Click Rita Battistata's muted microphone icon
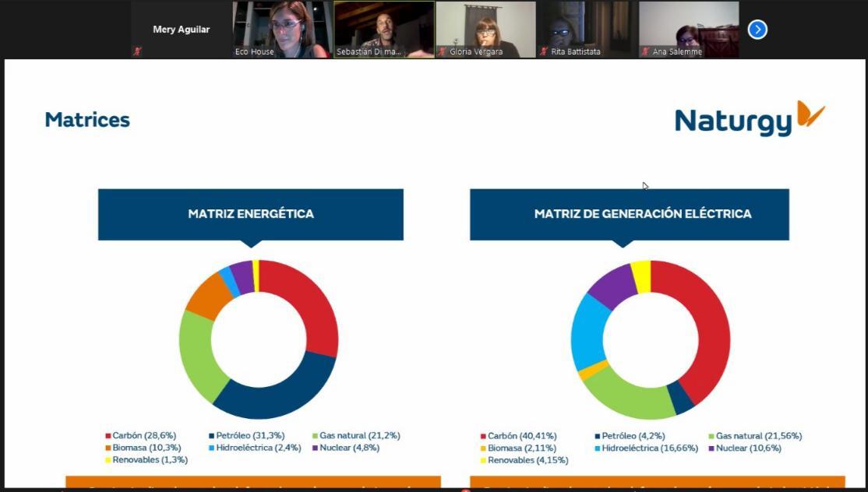The height and width of the screenshot is (492, 868). (x=544, y=51)
